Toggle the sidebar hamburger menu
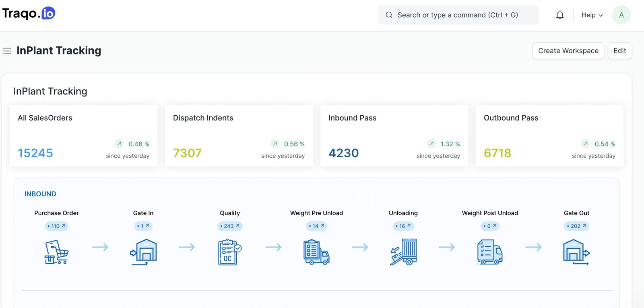This screenshot has width=644, height=308. [x=7, y=51]
